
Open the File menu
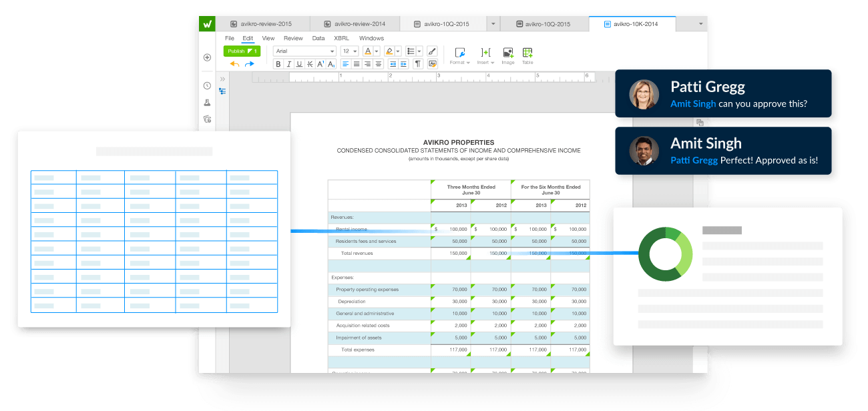tap(230, 38)
